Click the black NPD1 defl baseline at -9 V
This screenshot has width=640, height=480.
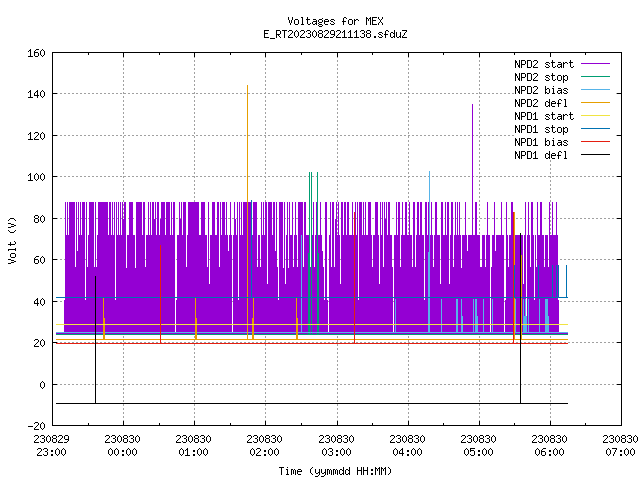312,404
